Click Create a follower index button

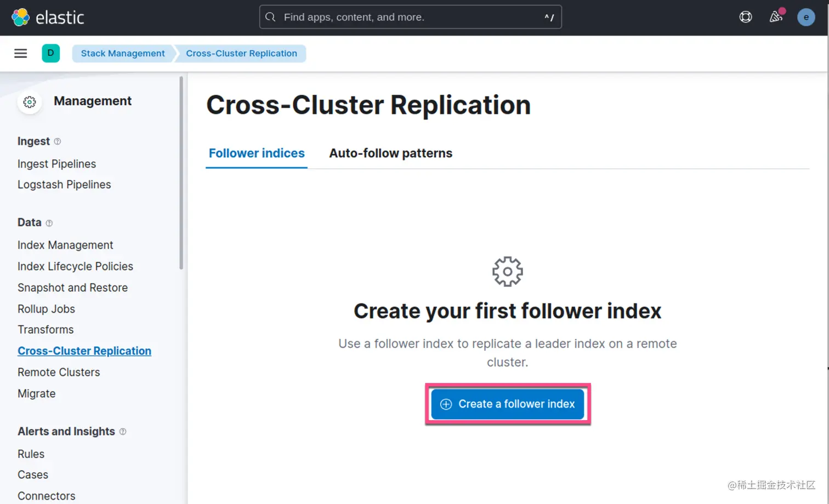point(508,404)
